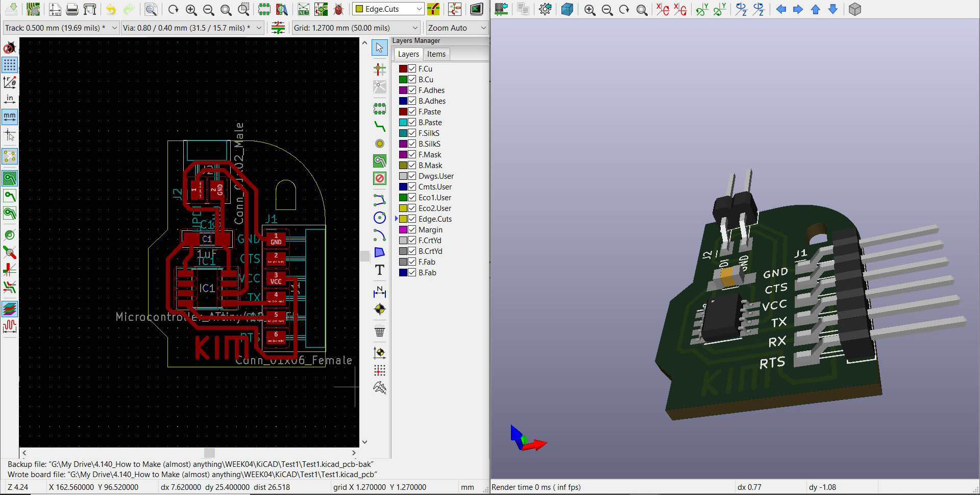Viewport: 980px width, 495px height.
Task: Switch to Layers tab in Layers Manager
Action: point(408,54)
